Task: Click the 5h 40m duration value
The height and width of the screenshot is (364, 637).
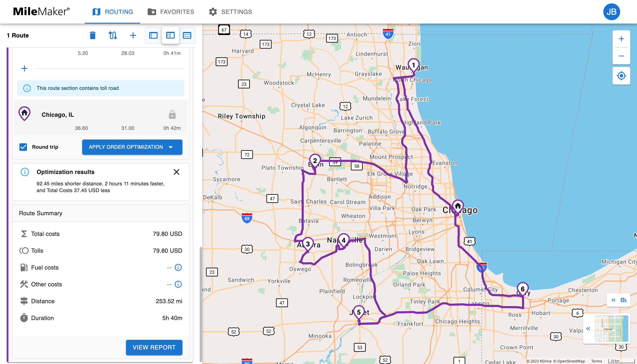Action: pos(172,318)
